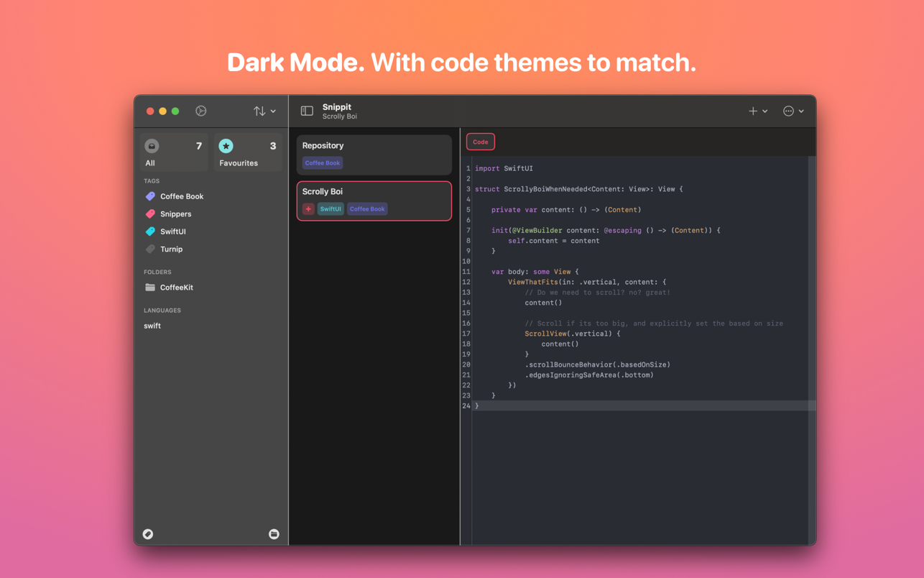
Task: Click the green zoom window button
Action: tap(175, 111)
